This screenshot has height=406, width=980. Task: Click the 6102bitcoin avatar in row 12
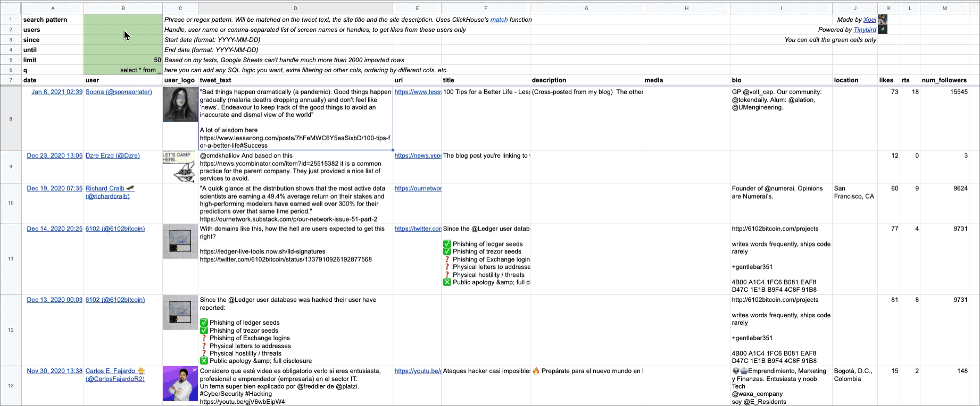180,312
